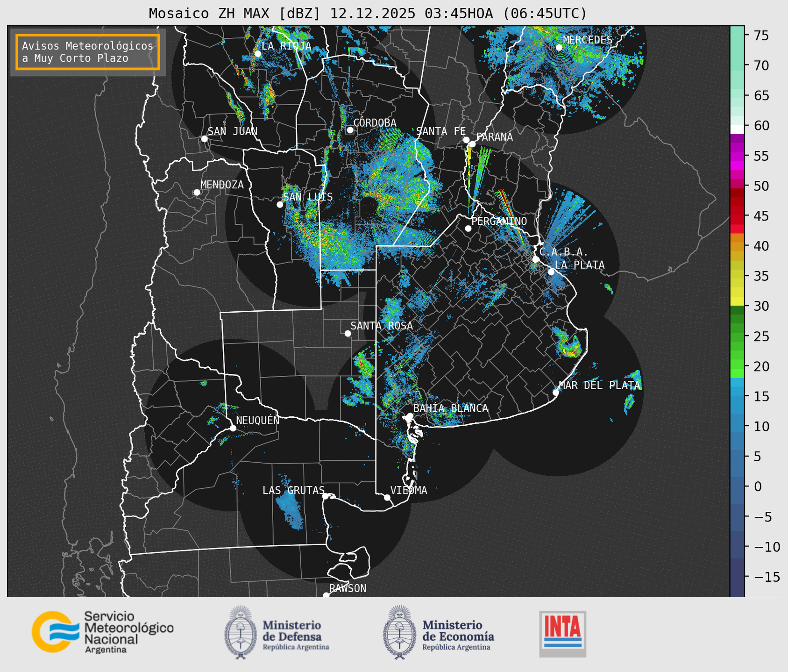The image size is (788, 672).
Task: Click the INTA logo
Action: (x=562, y=634)
